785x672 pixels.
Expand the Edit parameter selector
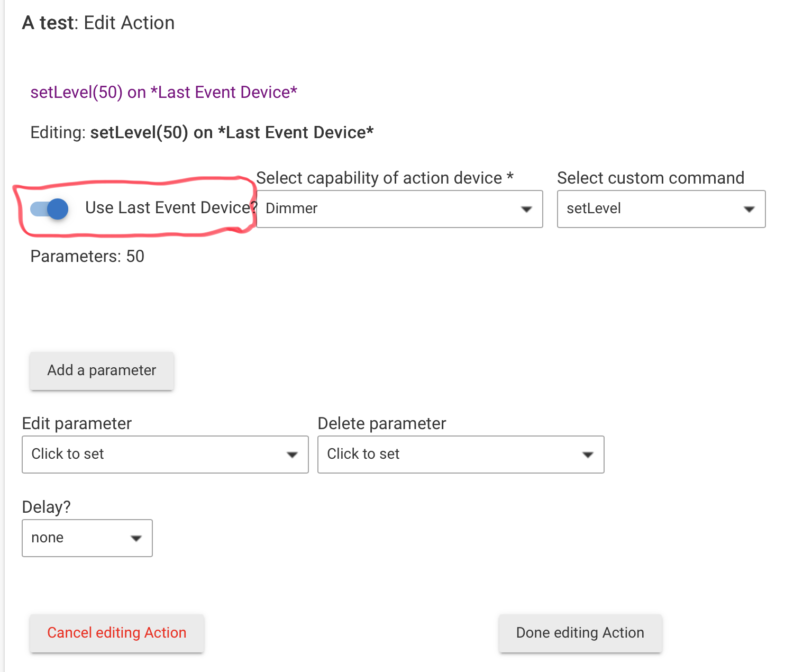tap(159, 455)
